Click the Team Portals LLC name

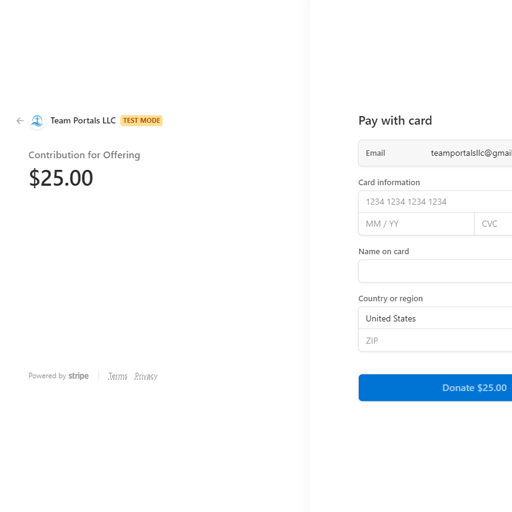click(83, 120)
